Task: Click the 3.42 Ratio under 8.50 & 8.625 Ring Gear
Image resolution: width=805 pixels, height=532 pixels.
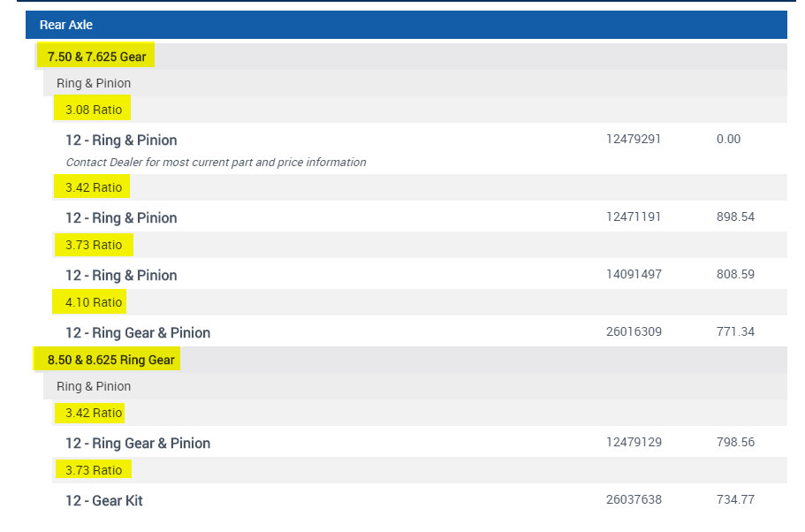Action: (x=94, y=413)
